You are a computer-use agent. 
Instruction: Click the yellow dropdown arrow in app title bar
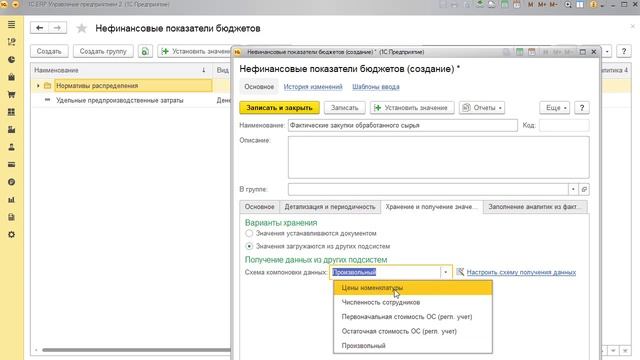(16, 4)
